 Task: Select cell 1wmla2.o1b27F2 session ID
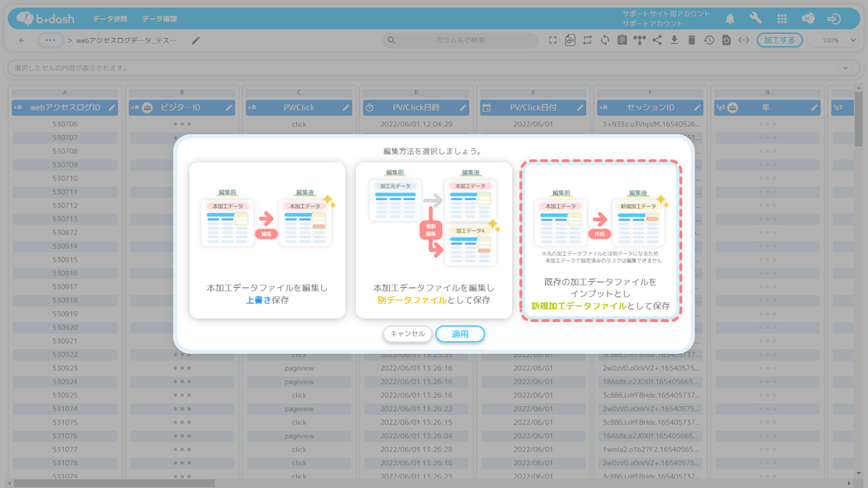(x=650, y=449)
